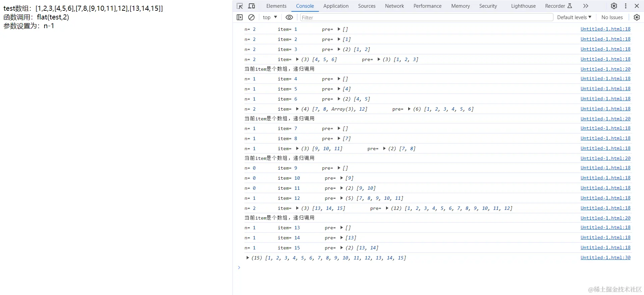Expand the pre= [1] array in item= 2 row
Viewport: 644px width, 295px height.
[x=339, y=39]
